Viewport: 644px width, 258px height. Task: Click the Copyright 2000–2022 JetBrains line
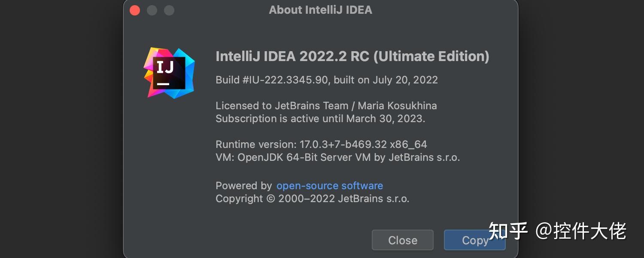pyautogui.click(x=312, y=199)
